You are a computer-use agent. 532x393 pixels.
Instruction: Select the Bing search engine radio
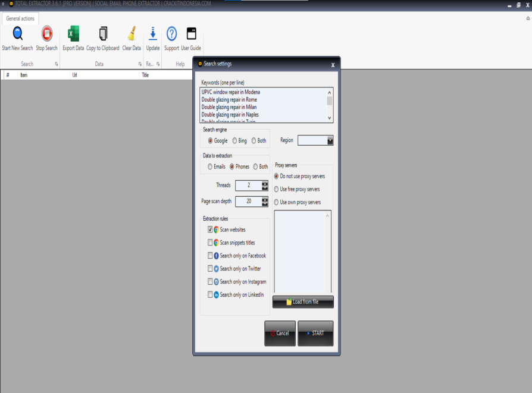click(234, 140)
